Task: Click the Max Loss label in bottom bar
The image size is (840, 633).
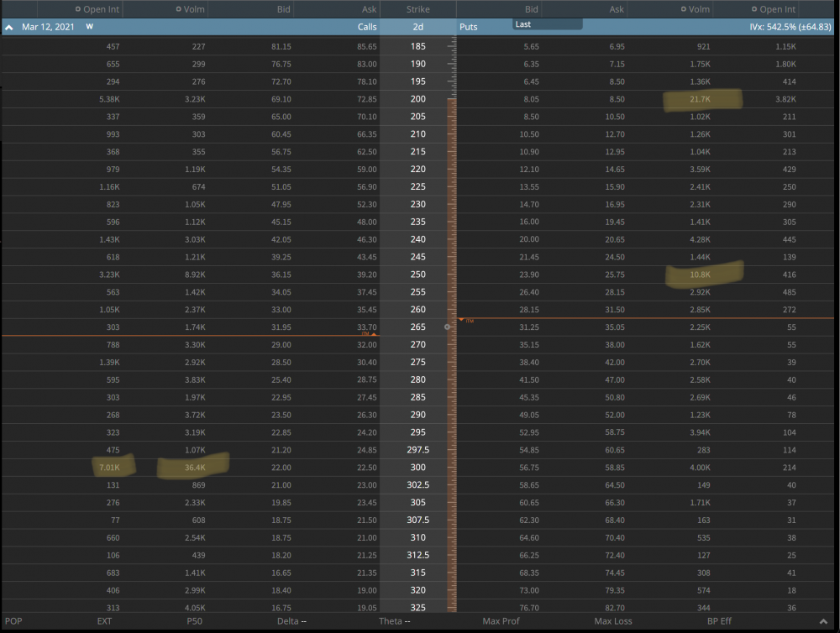Action: pyautogui.click(x=614, y=620)
